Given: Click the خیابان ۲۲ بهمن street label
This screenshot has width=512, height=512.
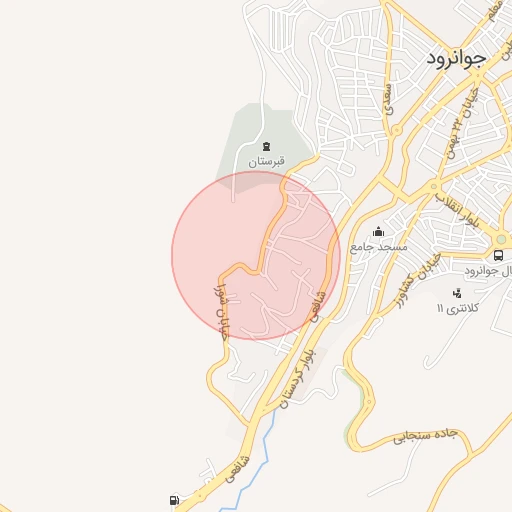Looking at the screenshot, I should tap(463, 123).
